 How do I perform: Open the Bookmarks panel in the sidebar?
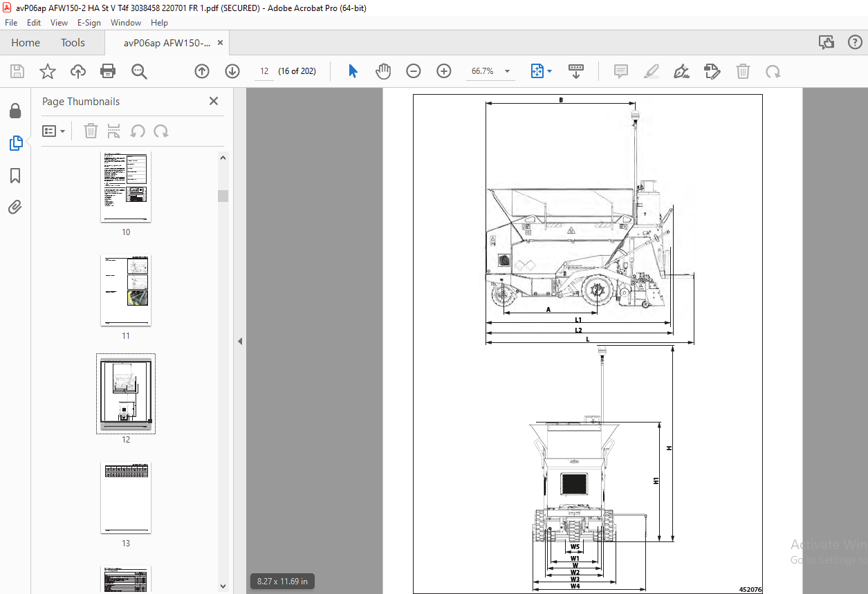click(15, 176)
